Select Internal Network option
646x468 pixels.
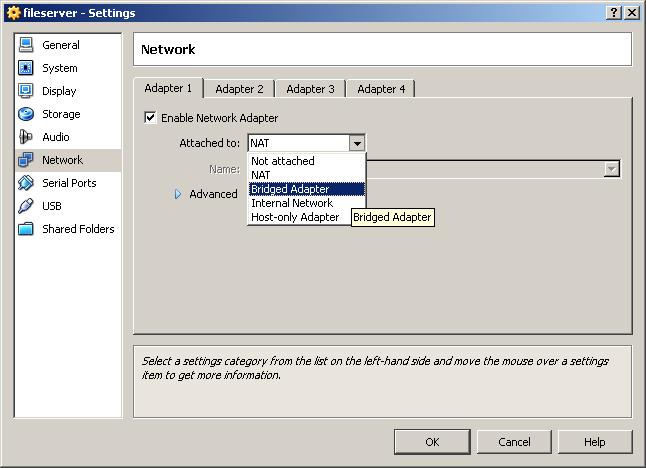(x=307, y=203)
